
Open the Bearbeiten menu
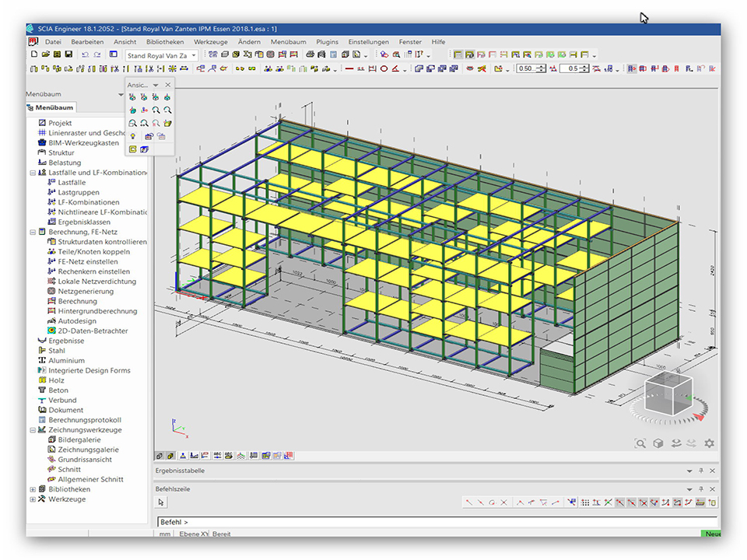(87, 42)
